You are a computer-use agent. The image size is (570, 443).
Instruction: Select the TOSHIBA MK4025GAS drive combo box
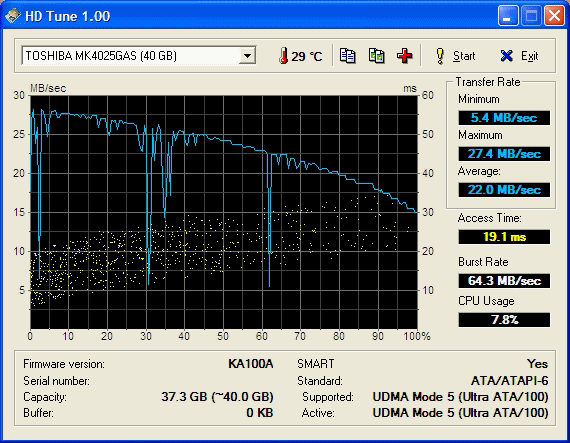(x=139, y=56)
